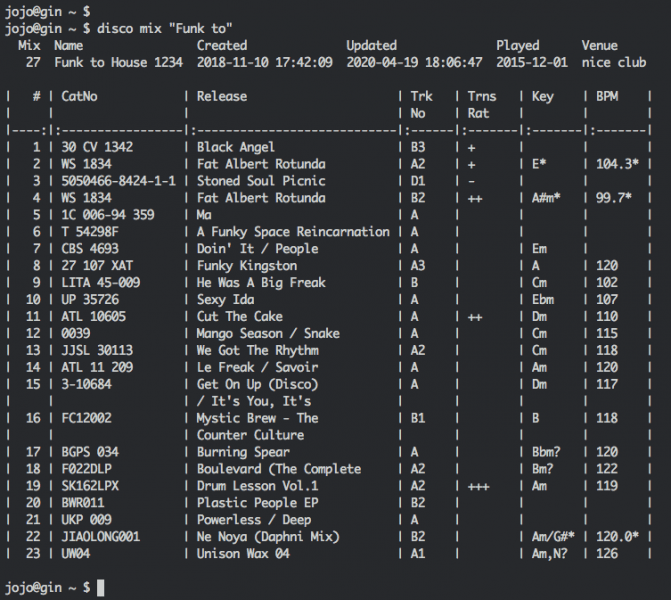This screenshot has height=600, width=671.
Task: Click the Played date 2015-12-01
Action: pyautogui.click(x=532, y=62)
